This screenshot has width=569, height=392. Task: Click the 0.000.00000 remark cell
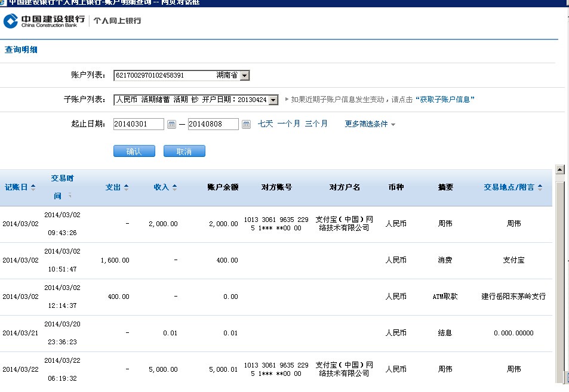tap(513, 333)
